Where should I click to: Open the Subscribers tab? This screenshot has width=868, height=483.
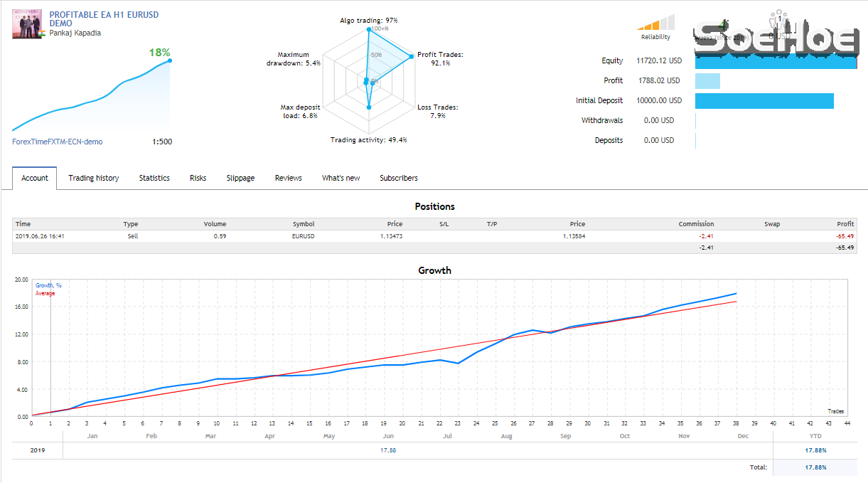[x=398, y=178]
